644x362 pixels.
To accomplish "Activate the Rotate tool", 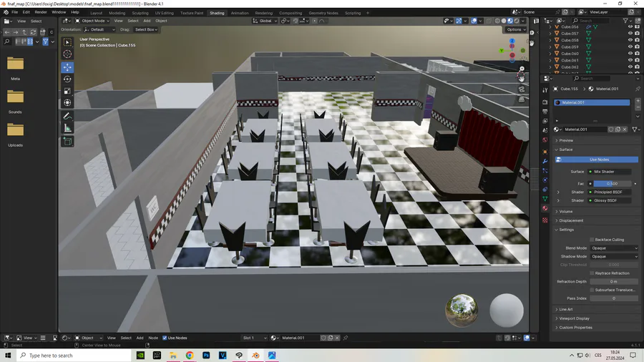I will (x=67, y=79).
